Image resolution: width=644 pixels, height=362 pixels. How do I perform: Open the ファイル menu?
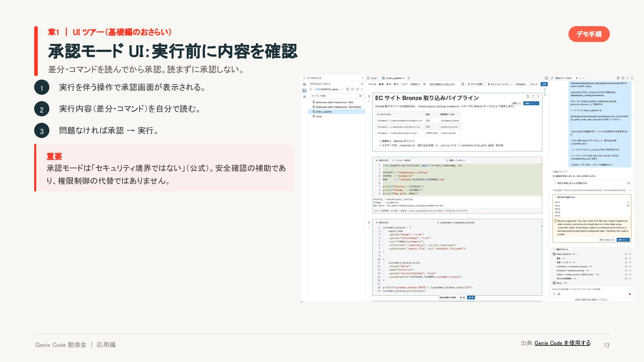[x=372, y=84]
